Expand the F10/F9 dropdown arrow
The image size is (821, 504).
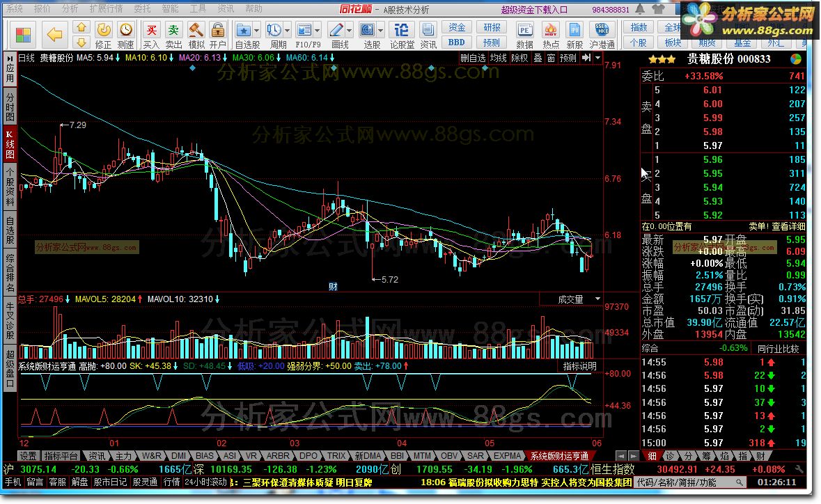point(317,31)
